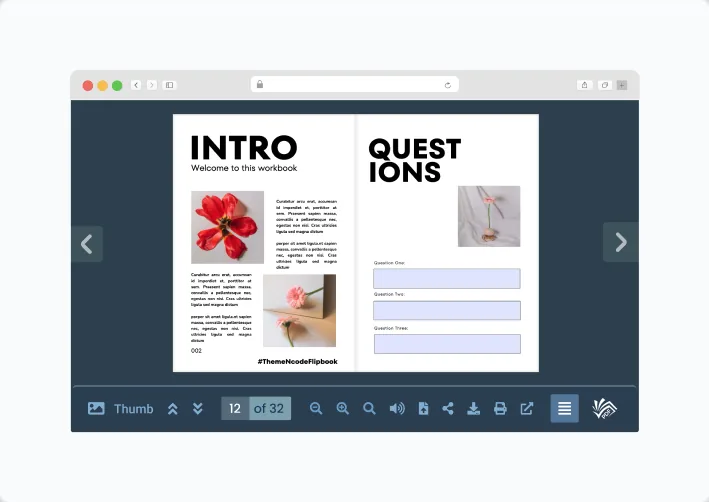Click the yellow minimize window button
The image size is (709, 502).
103,85
